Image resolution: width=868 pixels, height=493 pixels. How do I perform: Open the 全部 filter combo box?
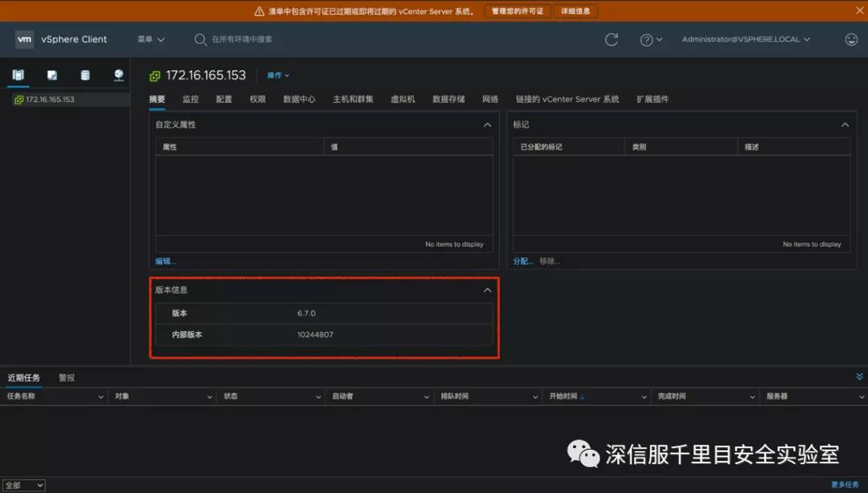[23, 485]
